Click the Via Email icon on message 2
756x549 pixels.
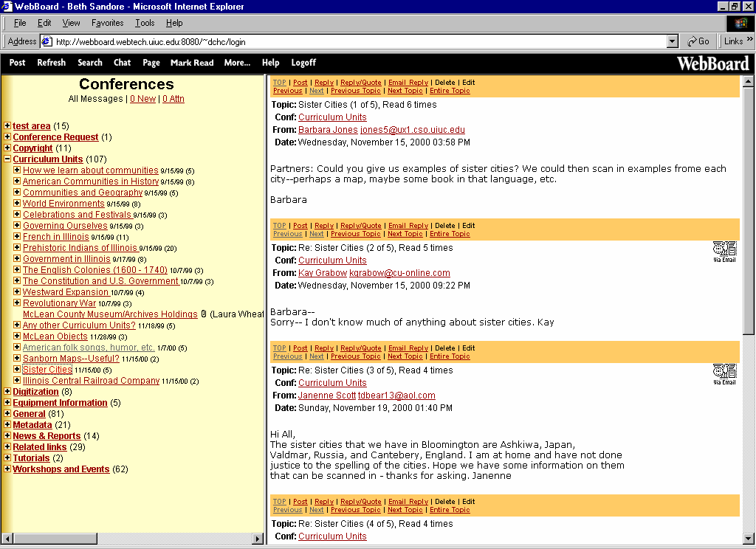(x=724, y=250)
